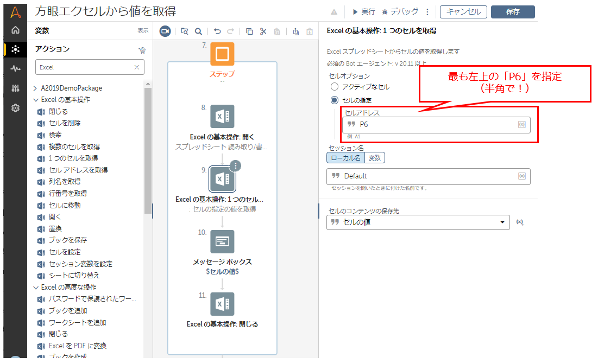Image resolution: width=598 pixels, height=364 pixels.
Task: Open the 変数 panel header
Action: click(42, 30)
